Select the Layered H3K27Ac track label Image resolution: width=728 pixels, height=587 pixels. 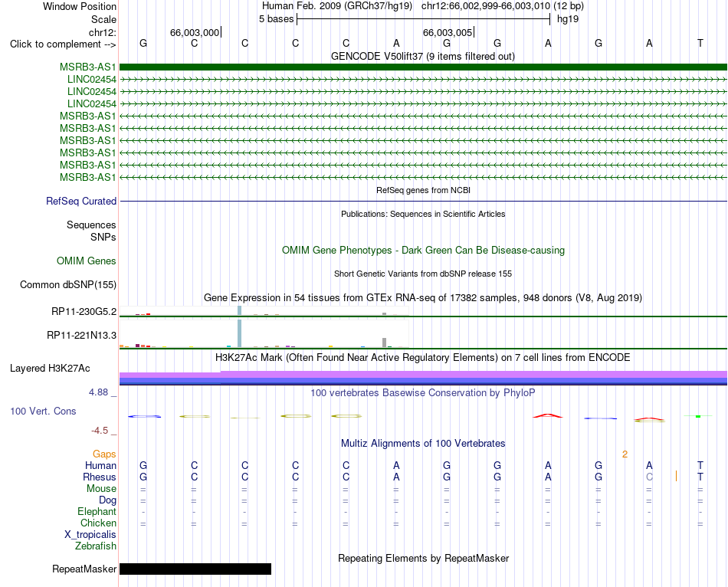click(50, 369)
